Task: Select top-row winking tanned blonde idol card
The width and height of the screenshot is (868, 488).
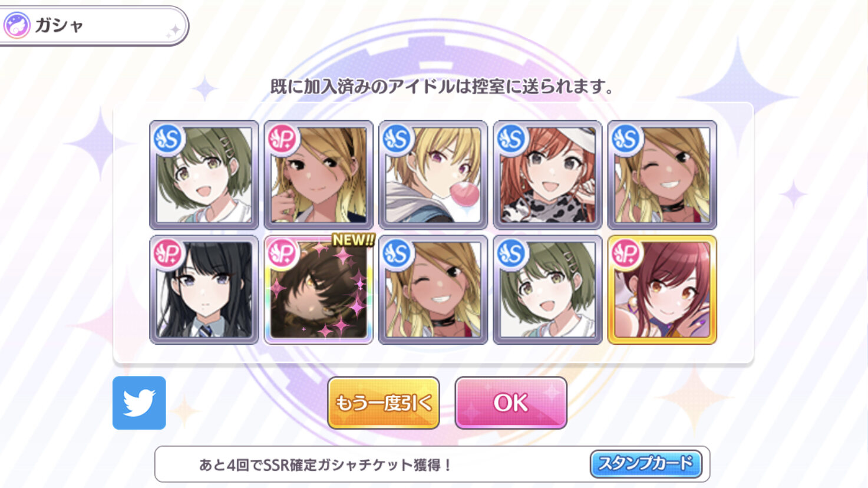Action: (x=662, y=175)
